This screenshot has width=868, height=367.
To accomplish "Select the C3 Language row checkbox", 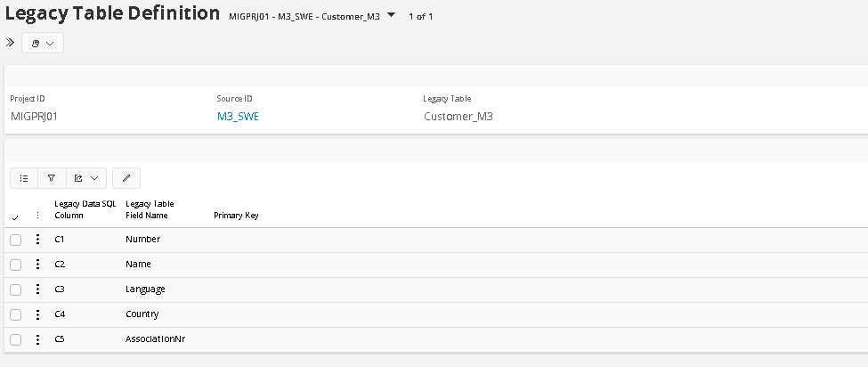I will (16, 290).
